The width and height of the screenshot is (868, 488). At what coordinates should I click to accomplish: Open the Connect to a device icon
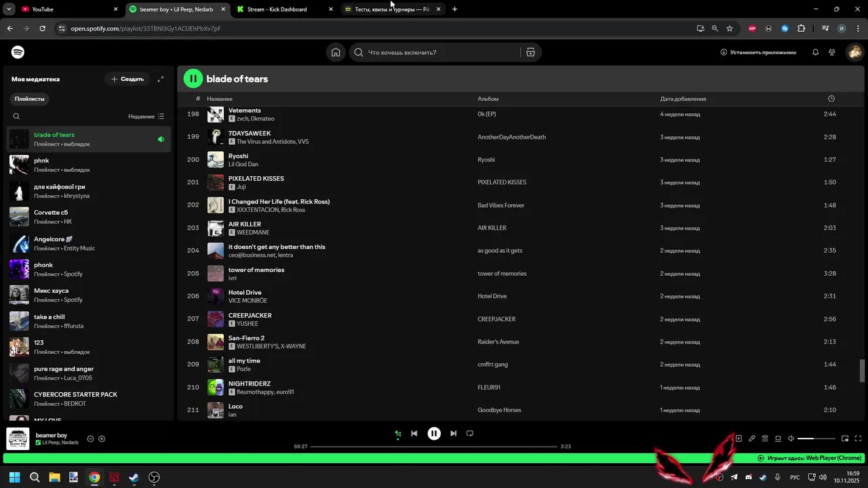pos(778,439)
